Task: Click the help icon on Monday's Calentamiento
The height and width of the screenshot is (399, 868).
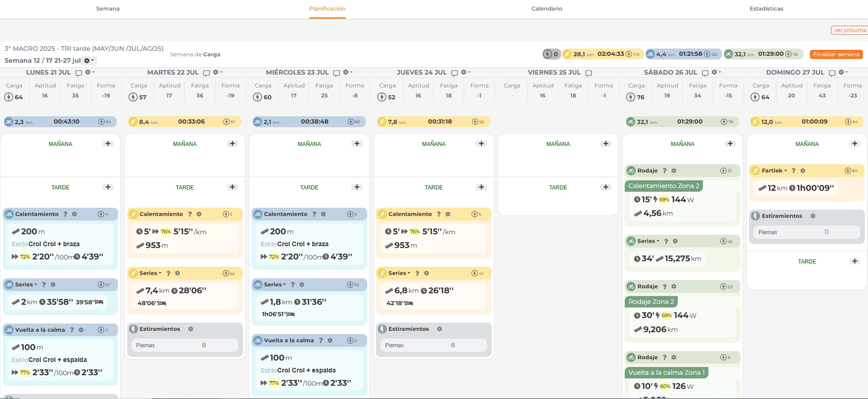Action: (x=65, y=214)
